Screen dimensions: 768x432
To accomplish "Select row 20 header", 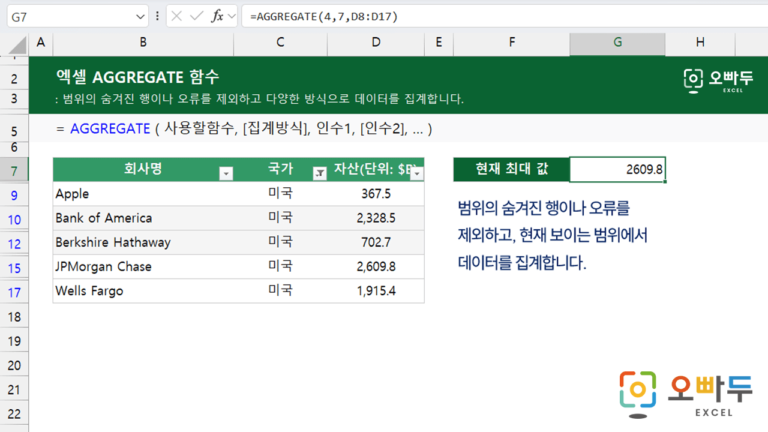I will (x=14, y=365).
